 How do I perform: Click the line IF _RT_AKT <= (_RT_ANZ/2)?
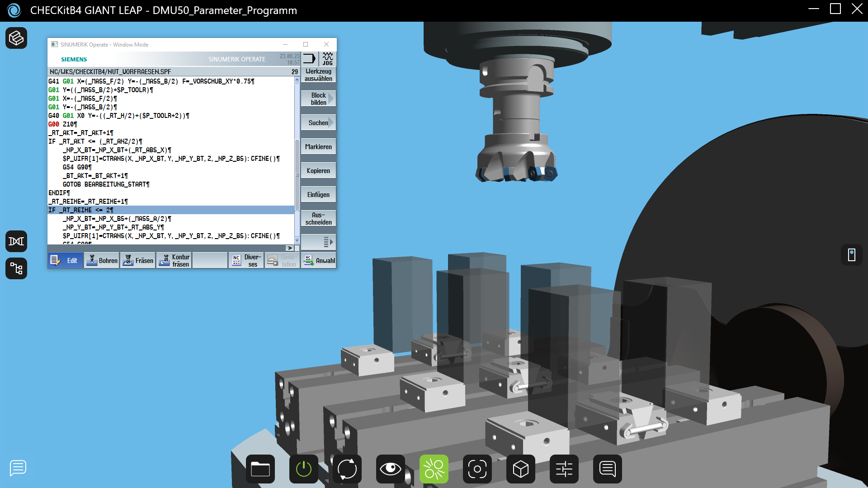(x=95, y=141)
